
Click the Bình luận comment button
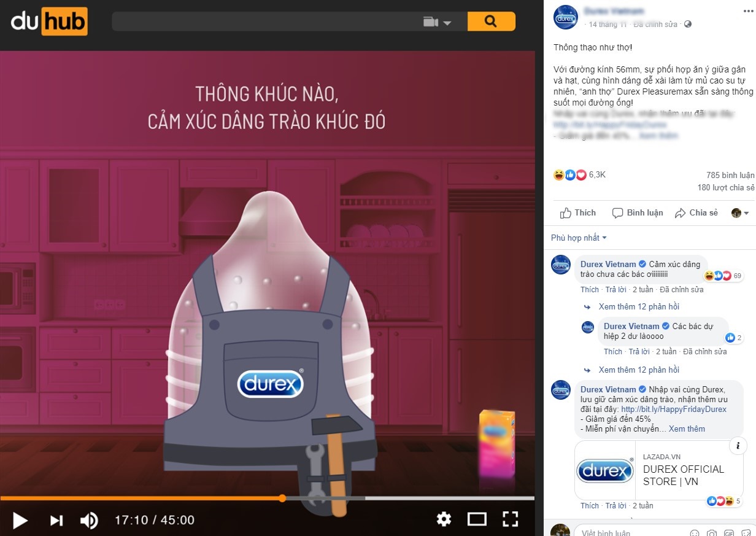[638, 212]
